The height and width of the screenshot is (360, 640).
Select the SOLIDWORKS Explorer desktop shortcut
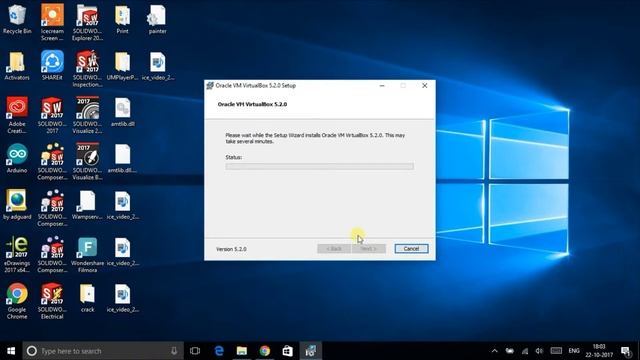point(87,22)
